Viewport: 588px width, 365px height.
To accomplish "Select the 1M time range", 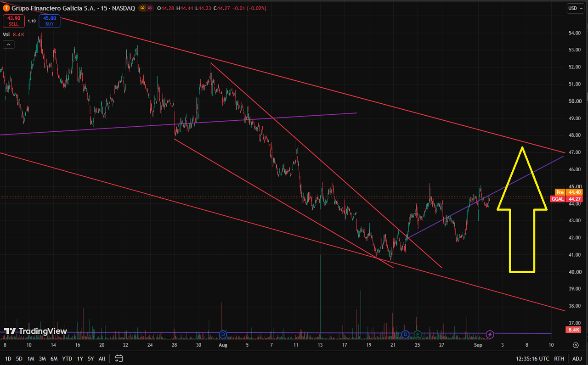I will tap(31, 359).
